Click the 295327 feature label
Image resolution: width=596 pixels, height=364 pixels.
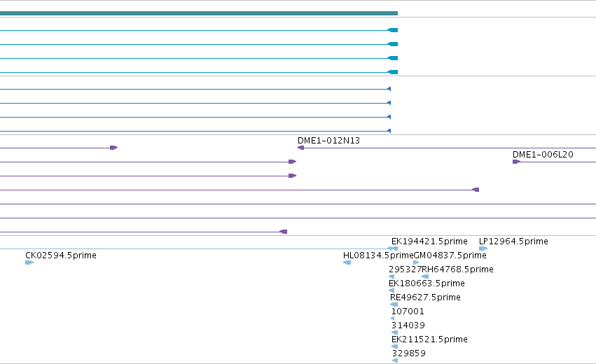[x=406, y=269]
